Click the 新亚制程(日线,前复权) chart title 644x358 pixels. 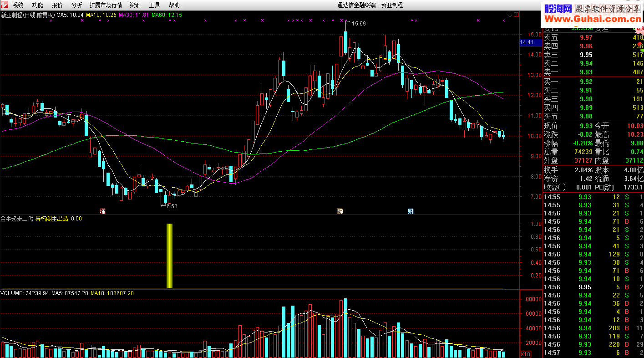pyautogui.click(x=28, y=15)
